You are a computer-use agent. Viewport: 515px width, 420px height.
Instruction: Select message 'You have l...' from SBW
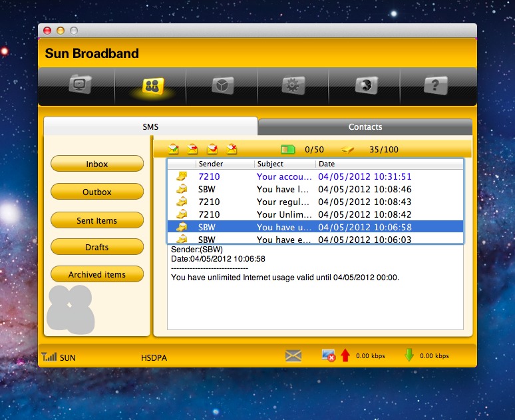tap(315, 189)
